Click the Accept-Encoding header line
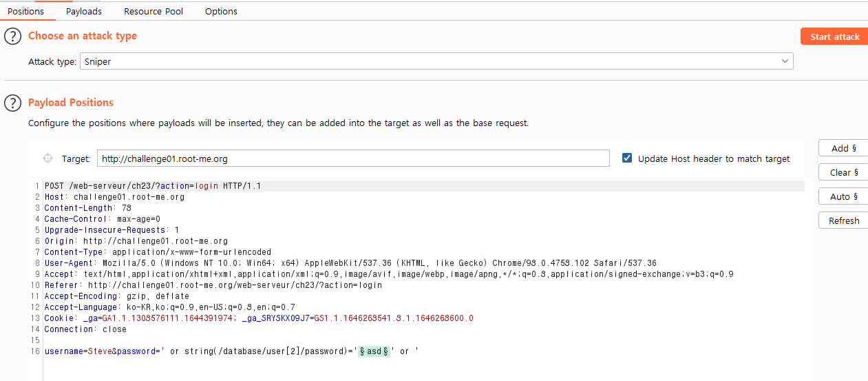 click(x=117, y=296)
